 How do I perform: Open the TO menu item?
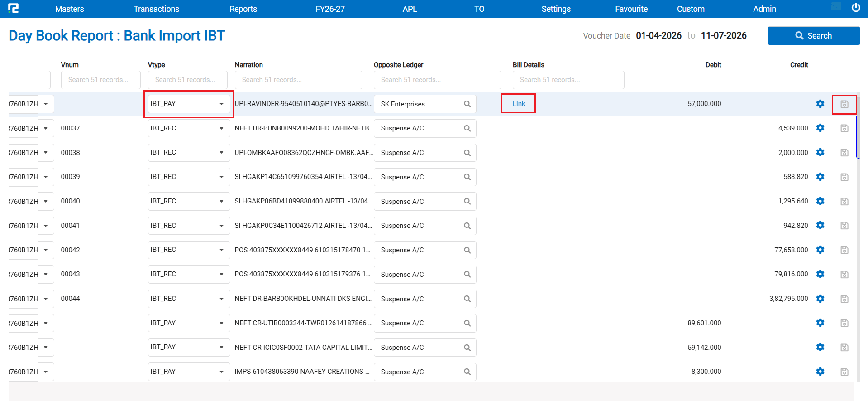tap(479, 9)
